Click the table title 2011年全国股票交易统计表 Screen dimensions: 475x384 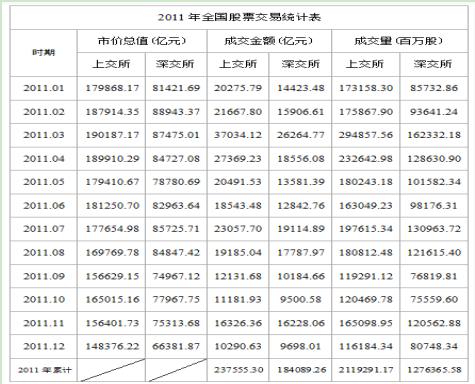tap(239, 17)
